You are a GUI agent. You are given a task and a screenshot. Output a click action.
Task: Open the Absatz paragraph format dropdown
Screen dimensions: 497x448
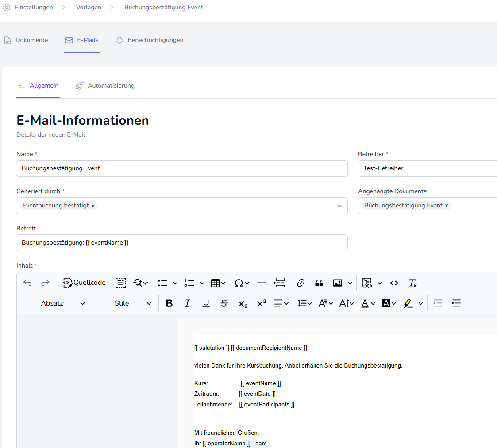pos(63,303)
